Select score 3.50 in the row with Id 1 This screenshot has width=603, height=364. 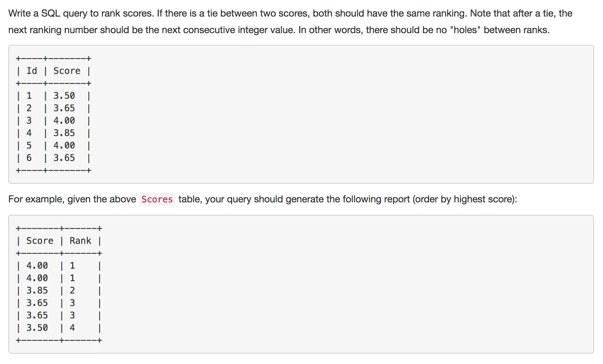point(64,96)
